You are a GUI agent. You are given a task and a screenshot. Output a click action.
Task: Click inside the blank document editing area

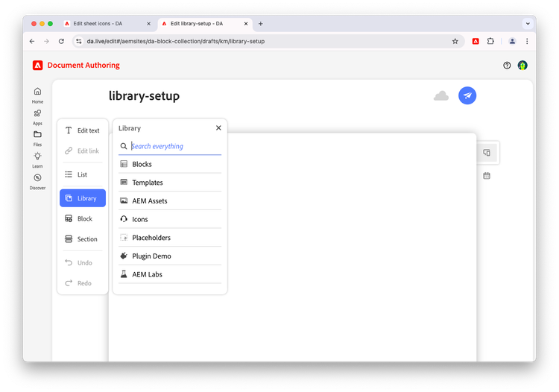pyautogui.click(x=351, y=246)
